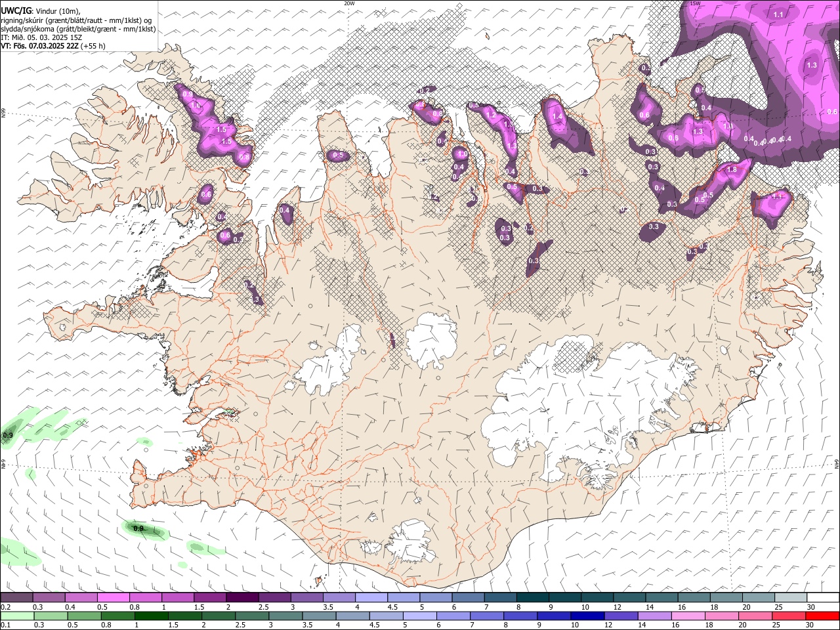Click the '1.4' snowfall value on the north coast
Image resolution: width=840 pixels, height=630 pixels.
pyautogui.click(x=558, y=116)
